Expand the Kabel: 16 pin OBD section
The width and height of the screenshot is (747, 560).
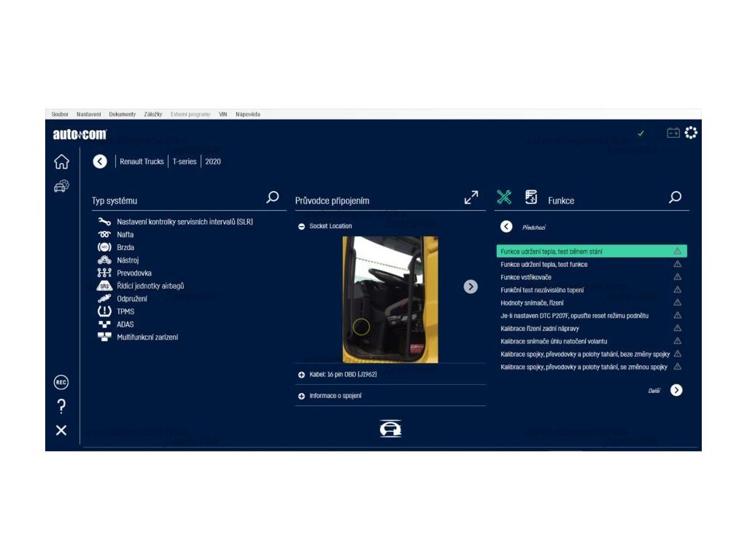click(301, 375)
